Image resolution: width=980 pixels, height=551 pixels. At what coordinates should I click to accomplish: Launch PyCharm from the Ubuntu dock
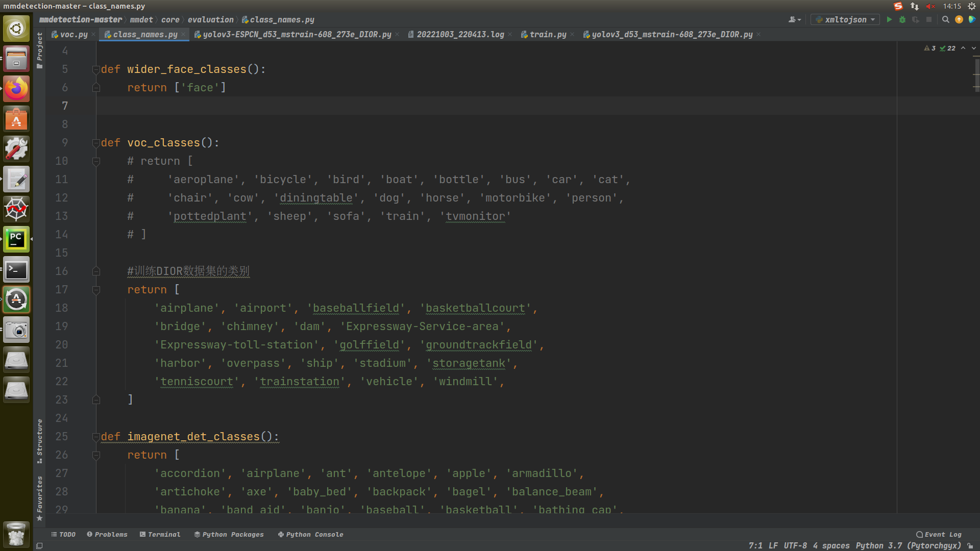(16, 239)
